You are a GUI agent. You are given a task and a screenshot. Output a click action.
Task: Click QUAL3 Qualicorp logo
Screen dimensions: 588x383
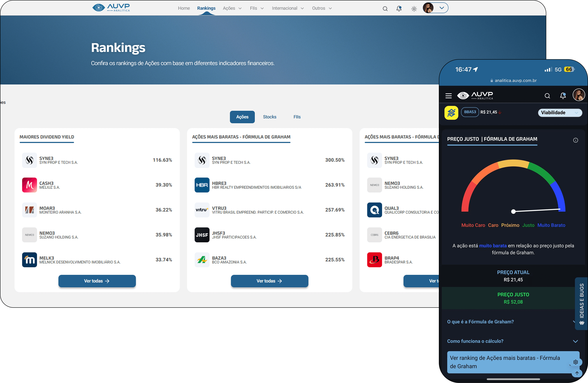click(375, 210)
